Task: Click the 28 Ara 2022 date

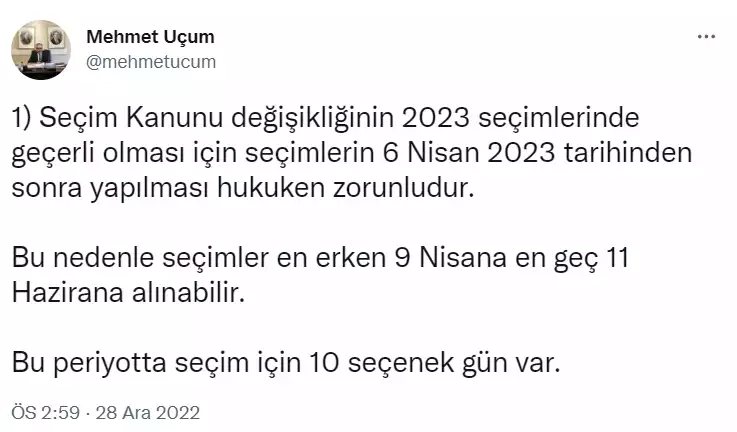Action: [x=148, y=413]
